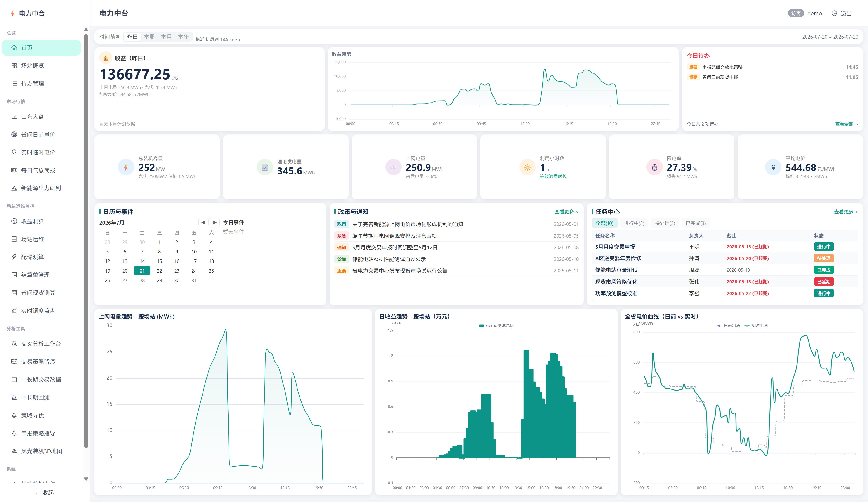Viewport: 868px width, 502px height.
Task: Click the 交易策略留痕 book icon
Action: tap(14, 361)
